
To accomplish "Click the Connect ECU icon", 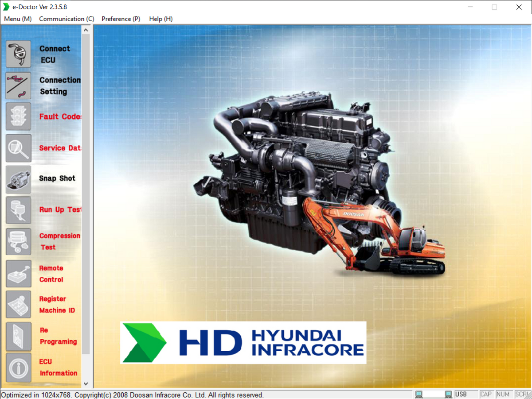I will point(19,54).
